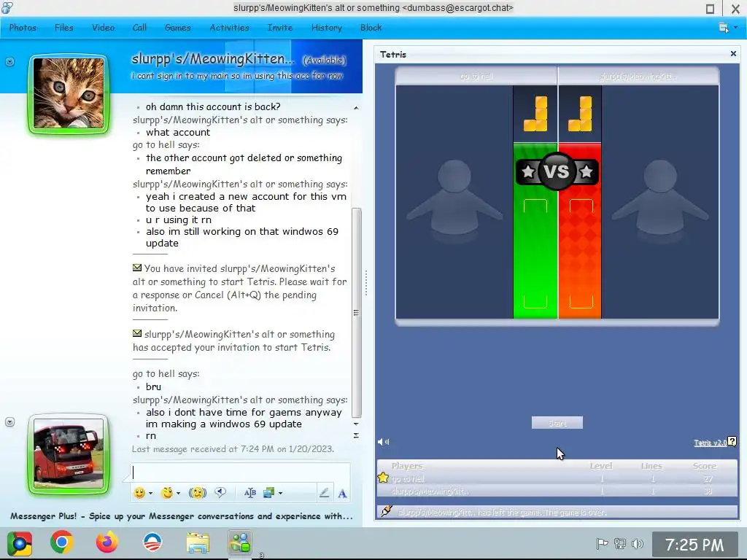The image size is (747, 560).
Task: Expand the winks dropdown arrow
Action: (x=178, y=494)
